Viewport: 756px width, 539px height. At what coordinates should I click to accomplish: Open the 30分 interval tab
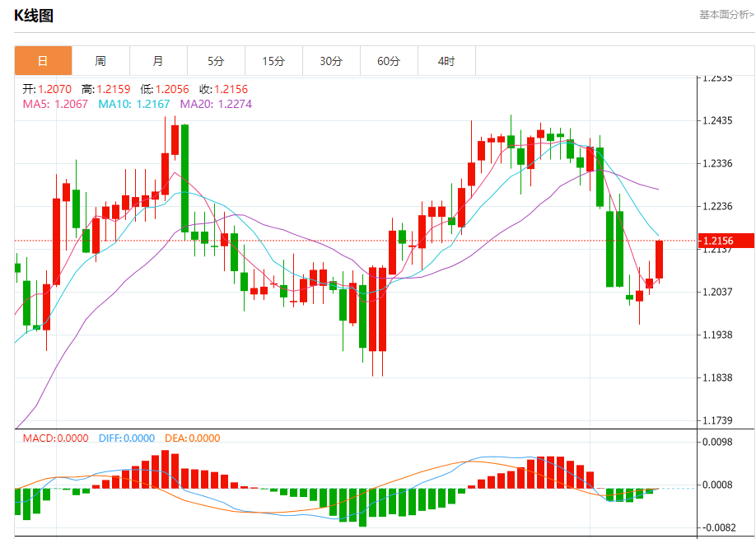331,61
